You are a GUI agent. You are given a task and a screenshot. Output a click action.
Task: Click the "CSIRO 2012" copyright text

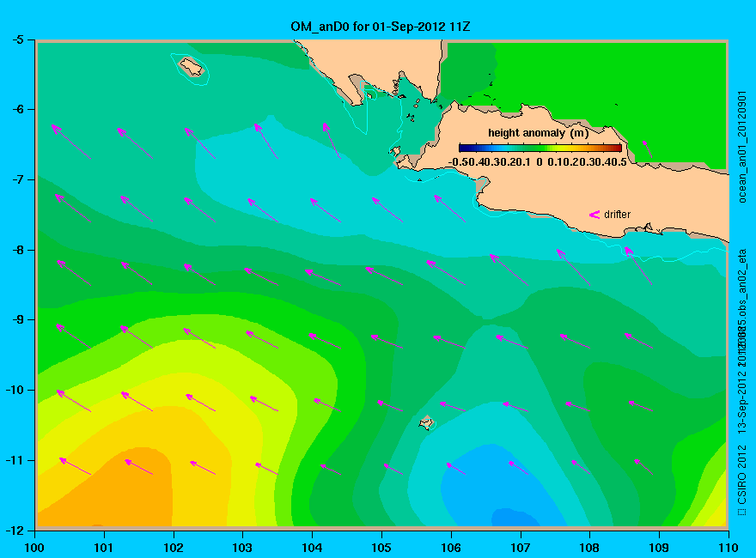[742, 481]
